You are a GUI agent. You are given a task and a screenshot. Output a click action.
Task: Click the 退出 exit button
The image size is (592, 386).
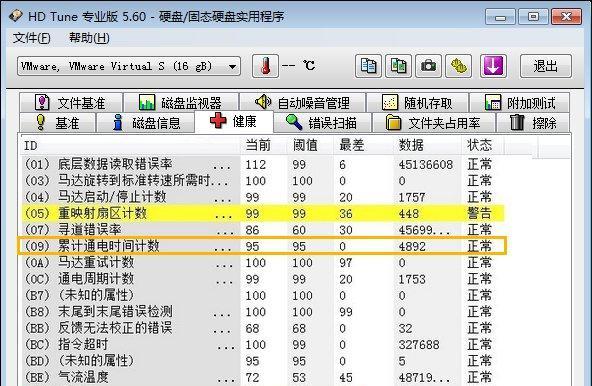[x=546, y=66]
